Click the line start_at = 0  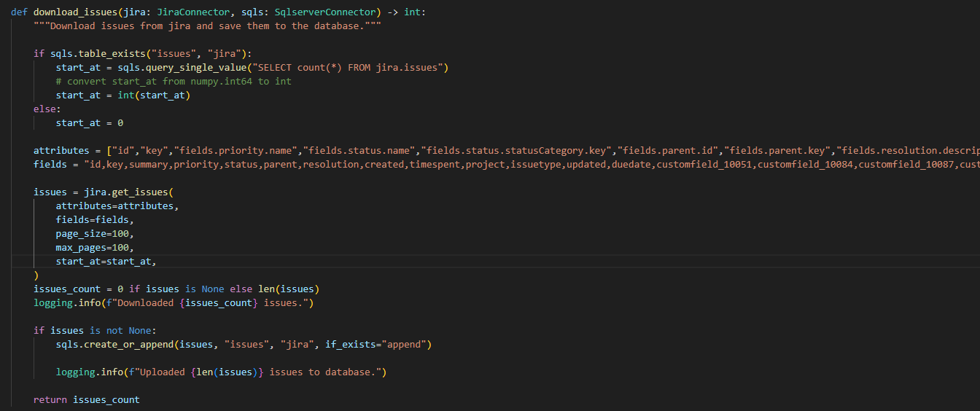[90, 123]
